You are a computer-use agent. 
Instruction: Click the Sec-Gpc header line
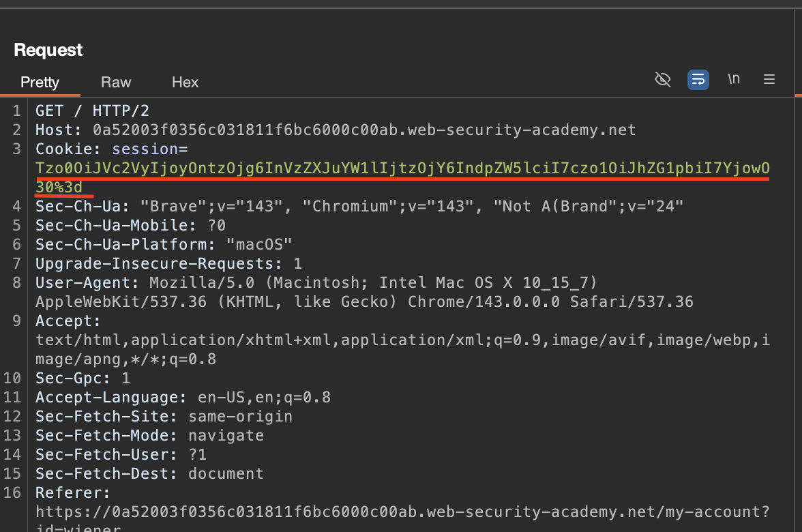coord(83,378)
